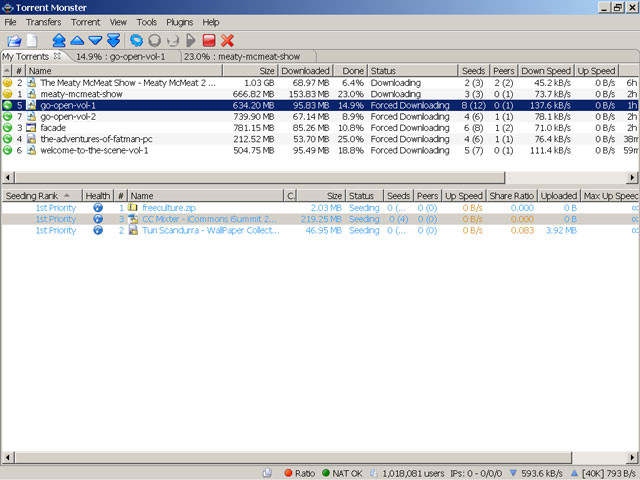The height and width of the screenshot is (480, 640).
Task: Click the health icon for CC Mixter row
Action: (98, 219)
